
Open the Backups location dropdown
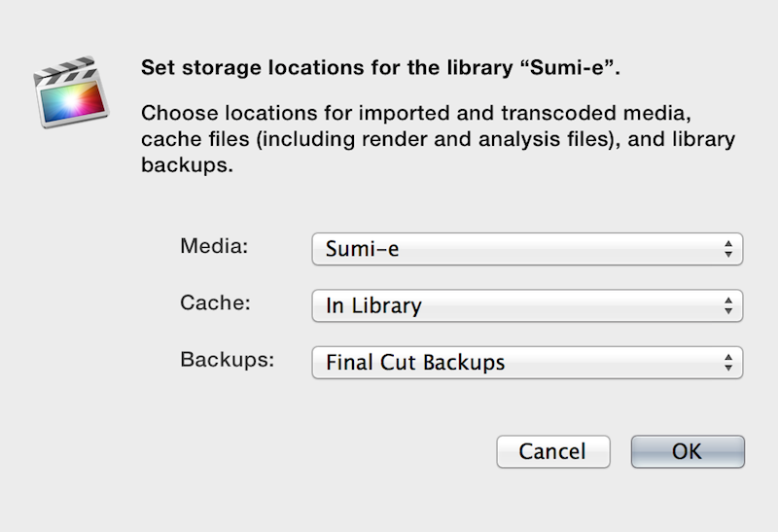(x=526, y=363)
